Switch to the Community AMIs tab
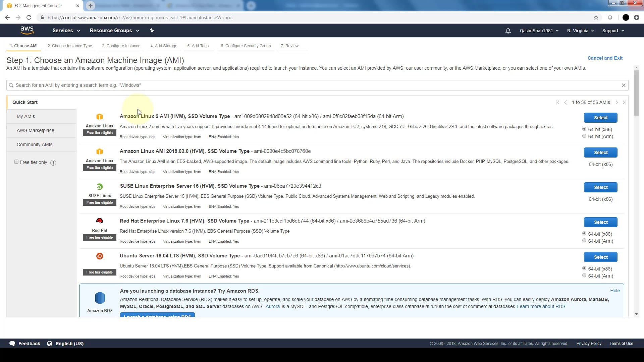This screenshot has width=644, height=362. 35,144
